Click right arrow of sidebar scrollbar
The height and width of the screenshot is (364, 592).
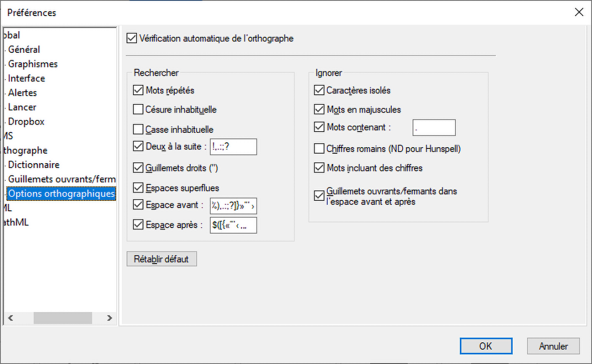110,318
